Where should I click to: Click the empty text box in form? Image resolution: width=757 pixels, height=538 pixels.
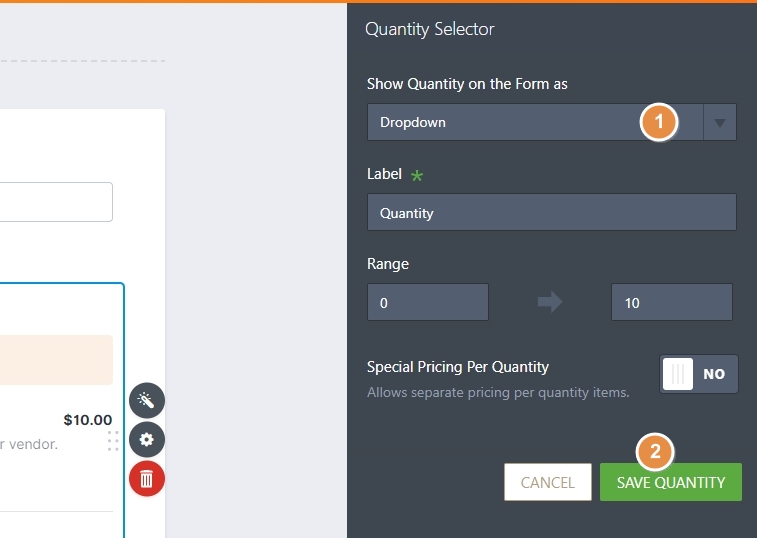click(x=55, y=202)
